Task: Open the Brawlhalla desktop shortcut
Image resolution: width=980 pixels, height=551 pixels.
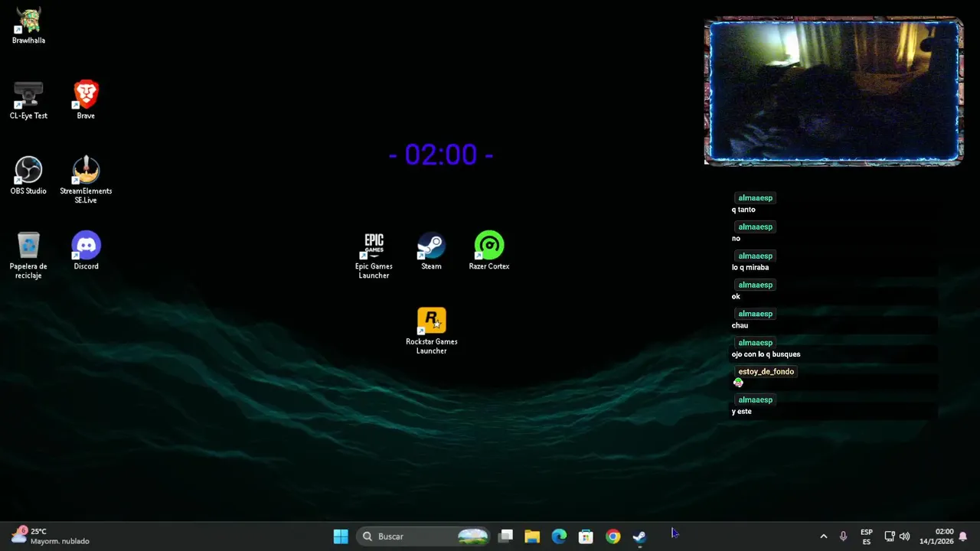Action: click(28, 26)
